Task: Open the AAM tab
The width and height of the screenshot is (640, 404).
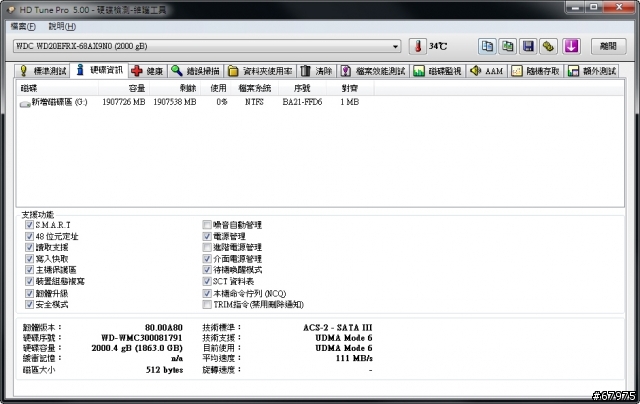Action: [x=486, y=71]
